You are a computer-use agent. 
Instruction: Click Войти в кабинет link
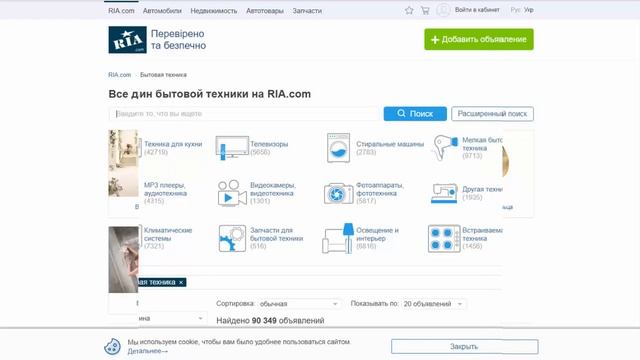477,10
